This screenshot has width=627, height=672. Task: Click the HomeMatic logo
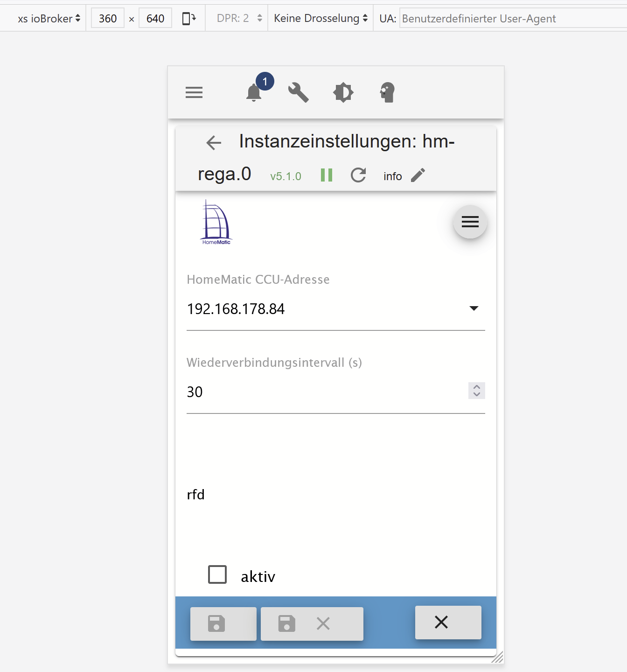click(216, 222)
